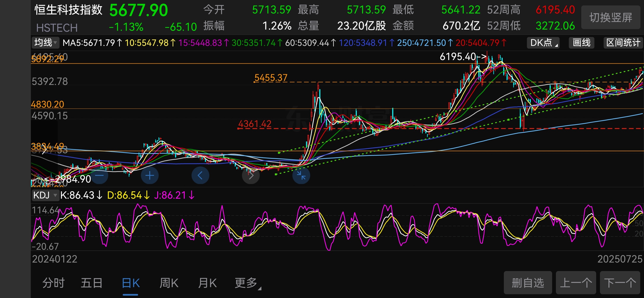644x298 pixels.
Task: Tap the current price 5677.90
Action: click(139, 10)
